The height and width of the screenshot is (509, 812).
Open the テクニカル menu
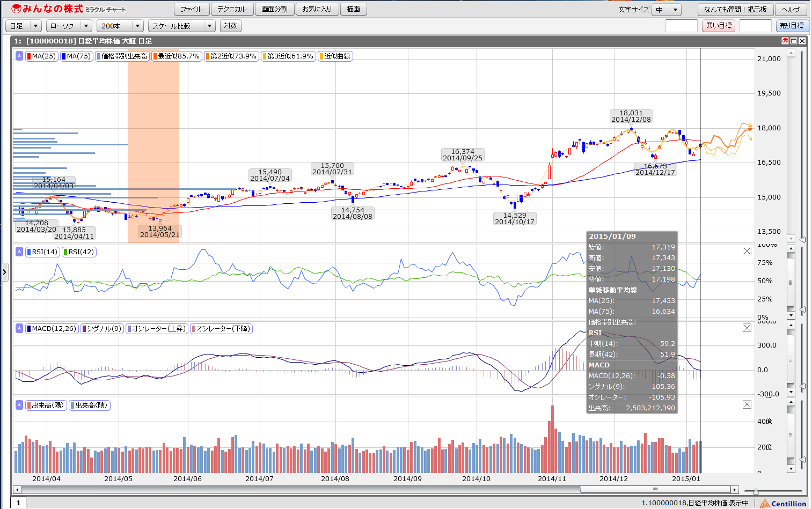pos(232,9)
